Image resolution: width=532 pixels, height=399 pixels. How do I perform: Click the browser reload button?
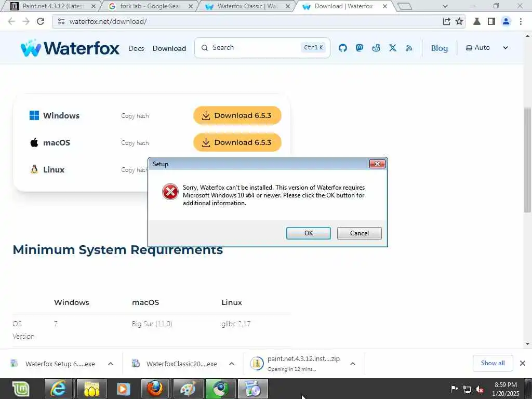[41, 21]
